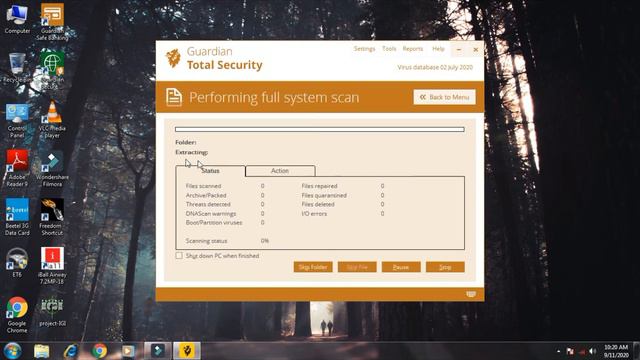Click the Archive/Packed label
The height and width of the screenshot is (360, 640).
point(206,195)
